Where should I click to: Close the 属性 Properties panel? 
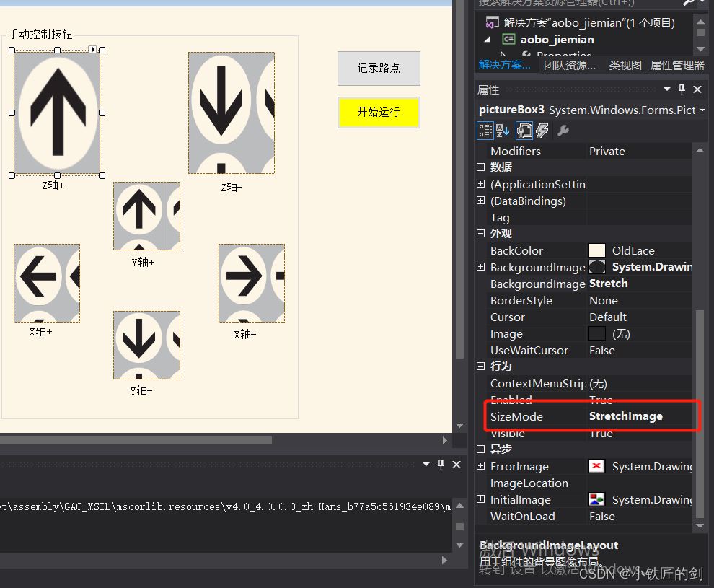point(697,89)
